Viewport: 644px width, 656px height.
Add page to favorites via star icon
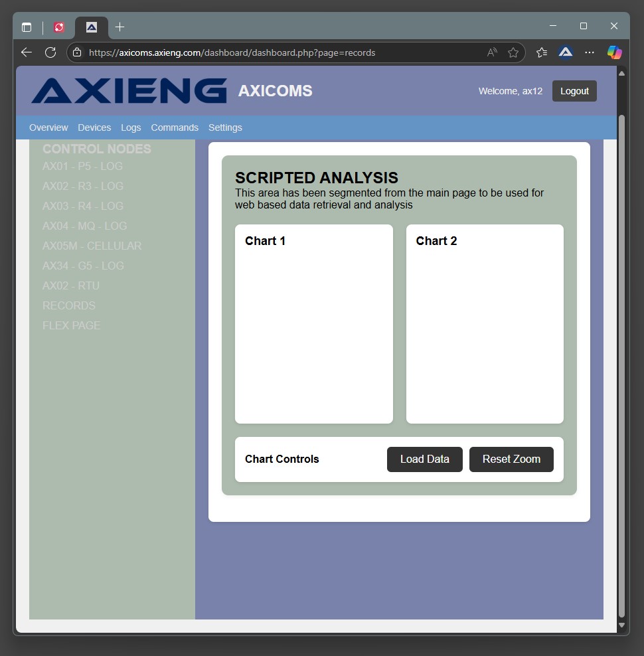(513, 52)
